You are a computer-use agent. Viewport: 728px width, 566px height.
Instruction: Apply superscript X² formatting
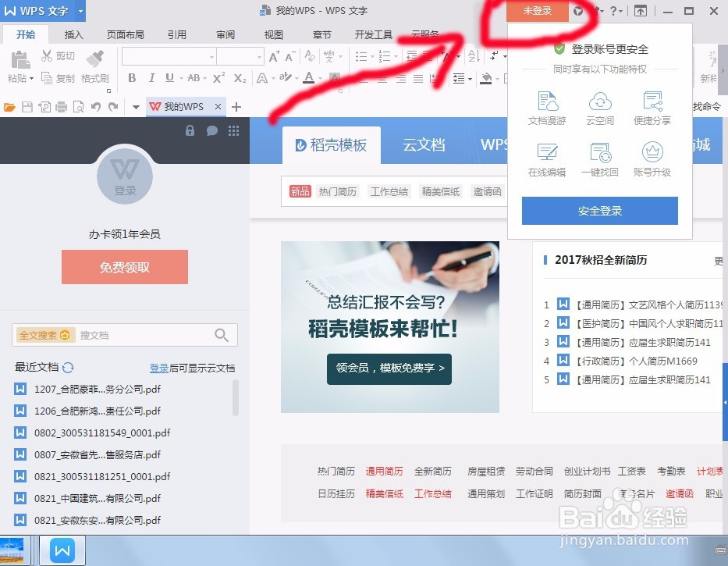[x=218, y=77]
